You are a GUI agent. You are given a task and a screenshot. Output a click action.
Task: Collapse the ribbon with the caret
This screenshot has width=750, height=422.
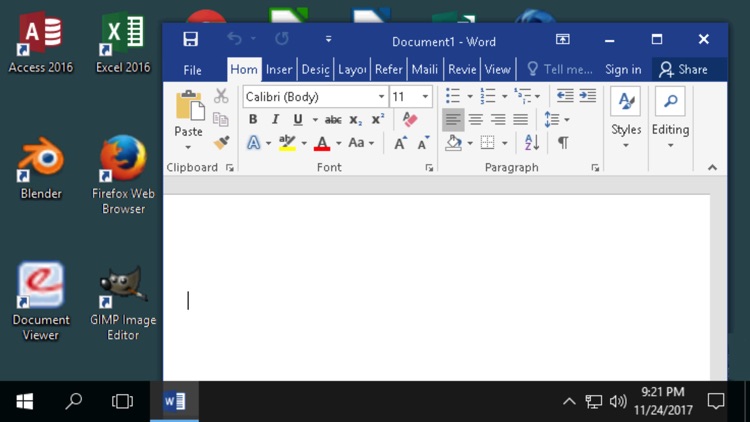pyautogui.click(x=712, y=167)
